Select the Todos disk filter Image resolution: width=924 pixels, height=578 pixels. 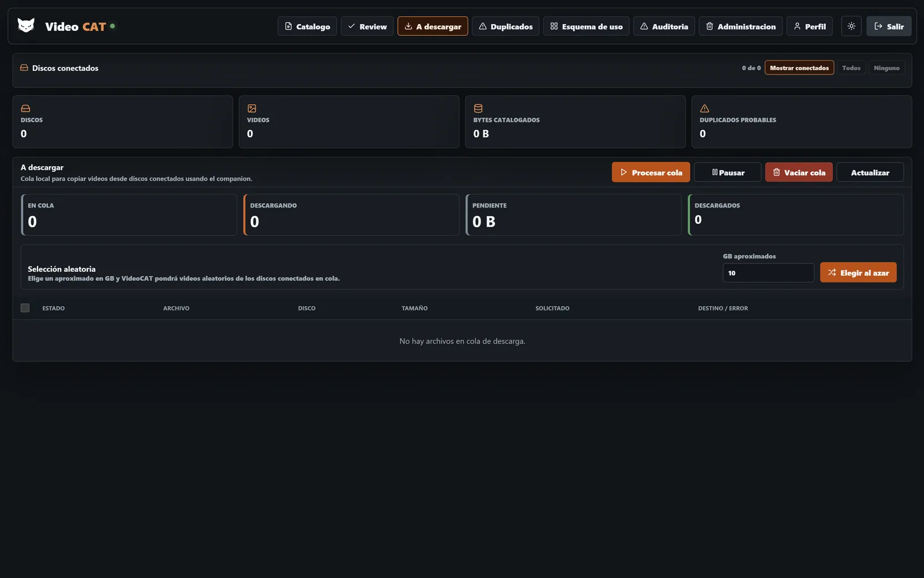(x=851, y=68)
